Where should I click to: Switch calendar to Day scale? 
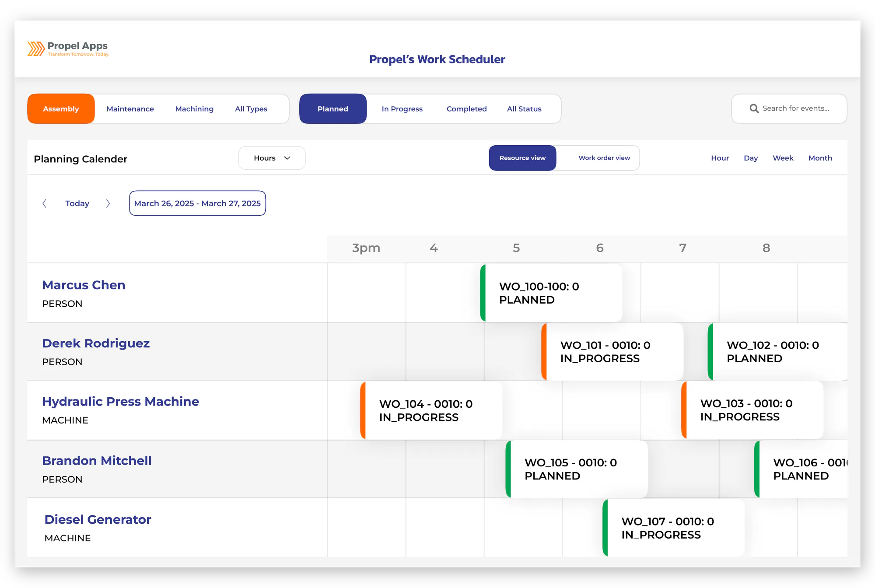click(751, 158)
